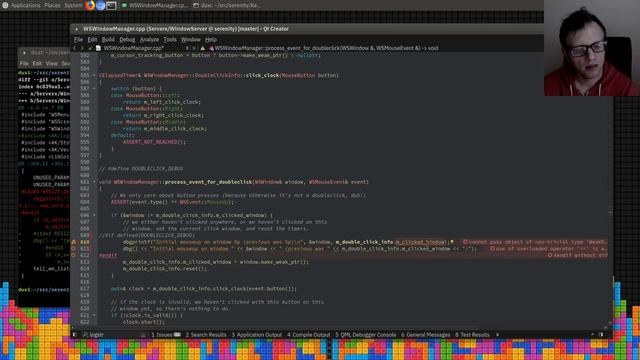The width and height of the screenshot is (640, 360).
Task: Collapse the click_clock function fold at line 585
Action: 94,76
